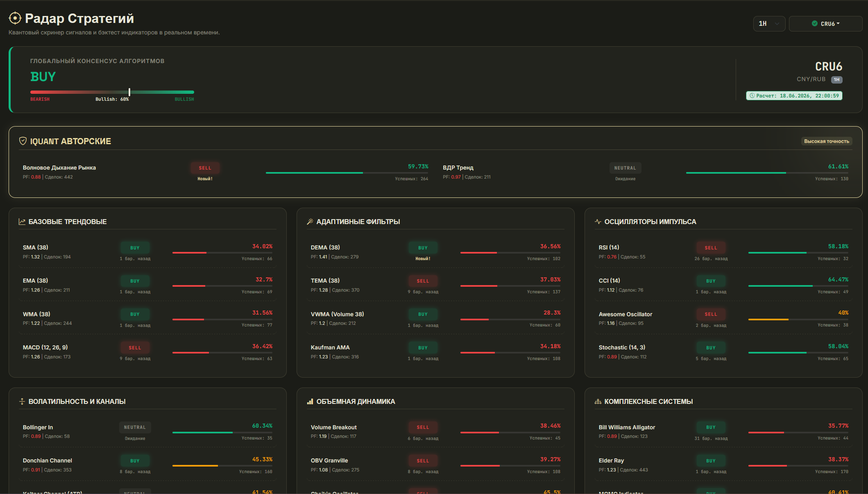Click the bar chart icon by ОБЪЕМНАЯ ДИНАМИКА
The width and height of the screenshot is (868, 494).
[x=310, y=401]
